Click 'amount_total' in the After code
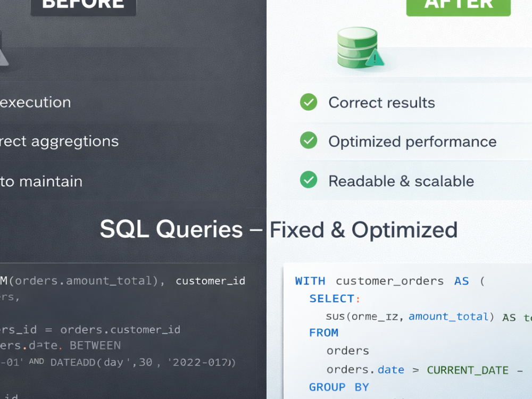 click(448, 317)
